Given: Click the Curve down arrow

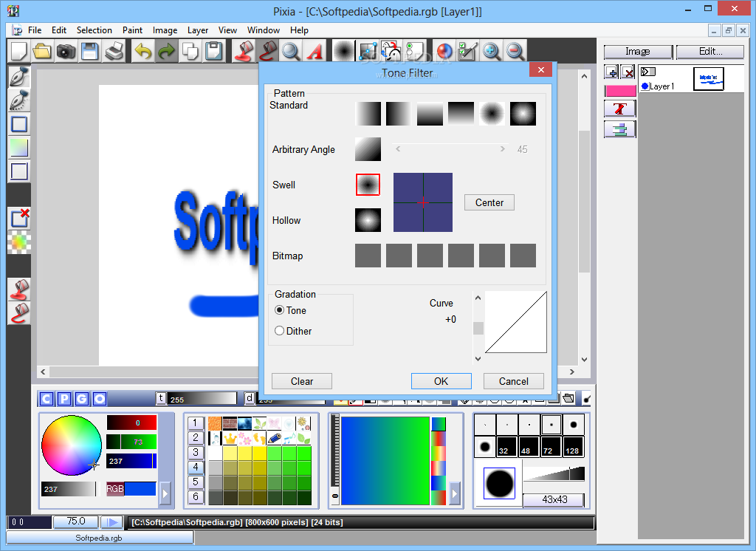Looking at the screenshot, I should (x=478, y=358).
